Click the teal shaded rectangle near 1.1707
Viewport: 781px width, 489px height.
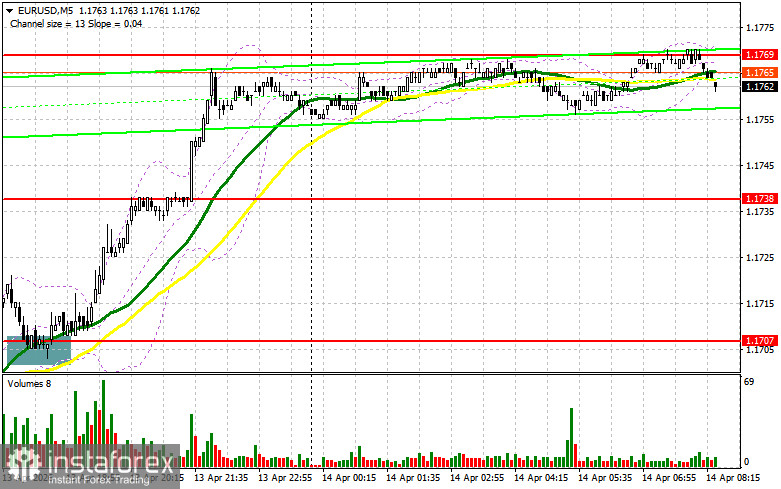[x=39, y=351]
